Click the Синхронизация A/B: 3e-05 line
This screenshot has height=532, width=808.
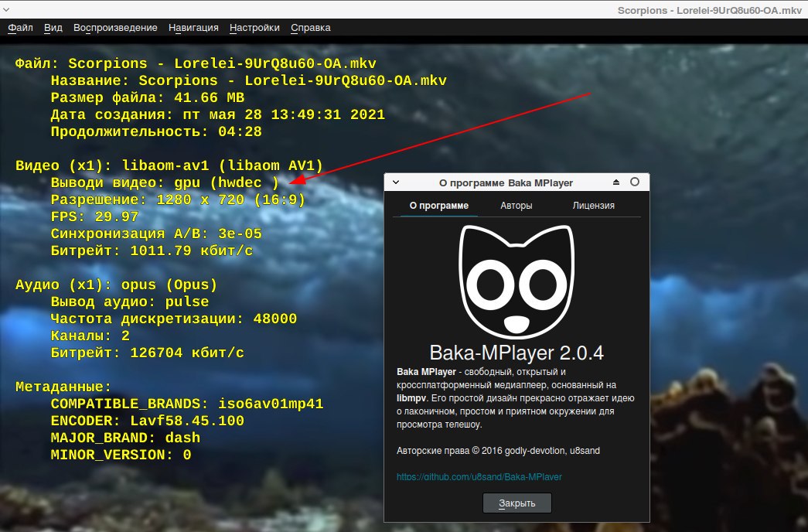point(156,234)
